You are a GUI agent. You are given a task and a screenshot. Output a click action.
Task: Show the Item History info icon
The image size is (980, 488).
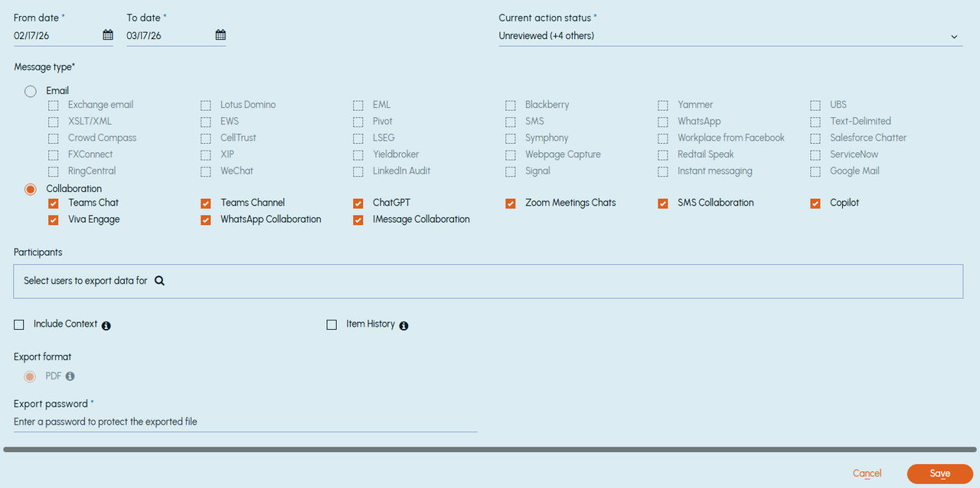pyautogui.click(x=403, y=326)
